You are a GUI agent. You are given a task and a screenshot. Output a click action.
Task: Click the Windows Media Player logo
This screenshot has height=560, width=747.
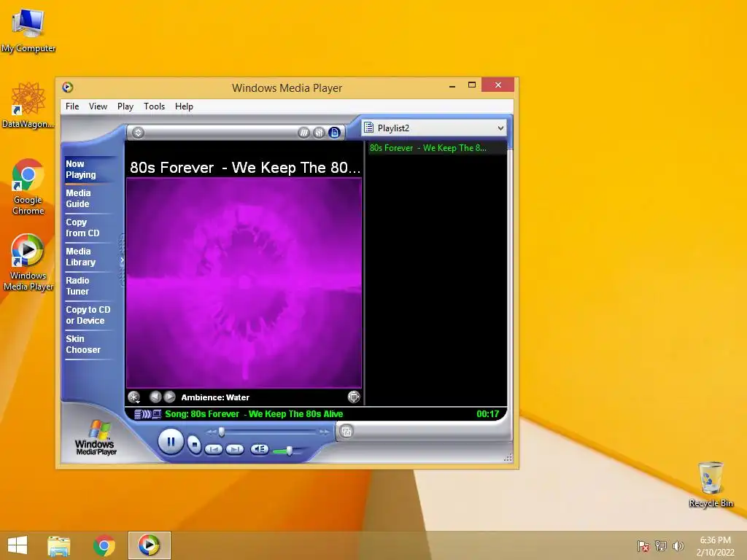point(96,438)
